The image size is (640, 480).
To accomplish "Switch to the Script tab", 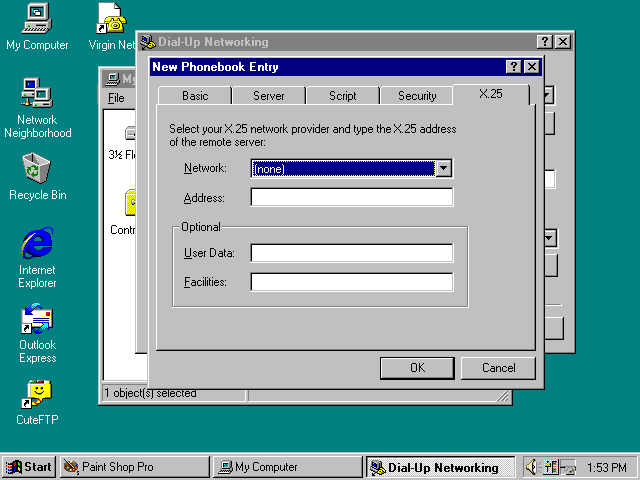I will click(x=343, y=96).
